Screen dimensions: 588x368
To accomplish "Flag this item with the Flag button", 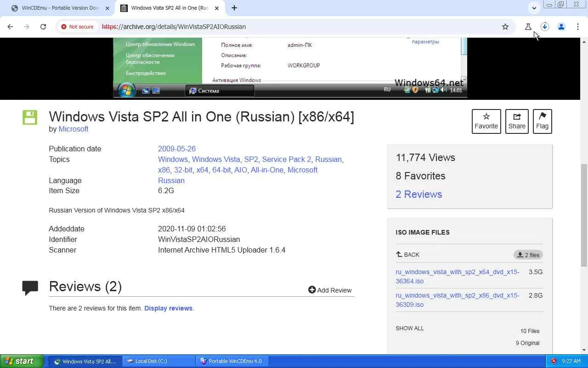I will click(x=542, y=121).
